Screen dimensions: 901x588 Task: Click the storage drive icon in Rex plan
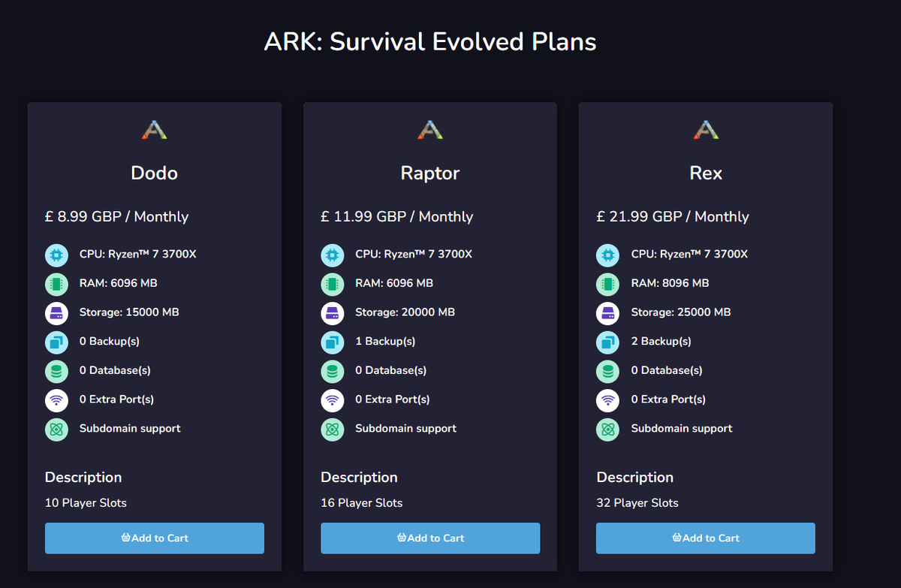[x=608, y=313]
